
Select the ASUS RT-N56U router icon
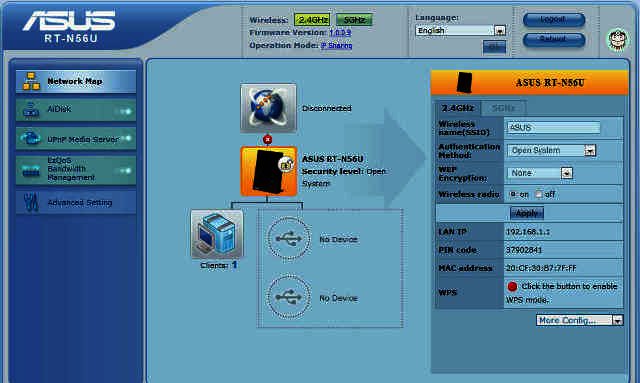(269, 171)
